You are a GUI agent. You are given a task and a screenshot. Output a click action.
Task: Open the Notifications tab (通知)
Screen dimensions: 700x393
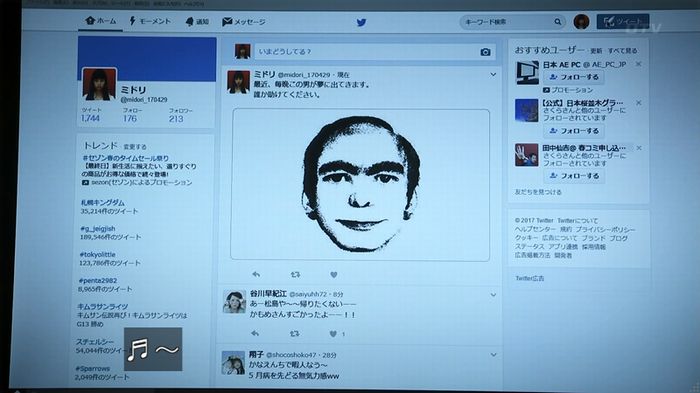point(197,21)
